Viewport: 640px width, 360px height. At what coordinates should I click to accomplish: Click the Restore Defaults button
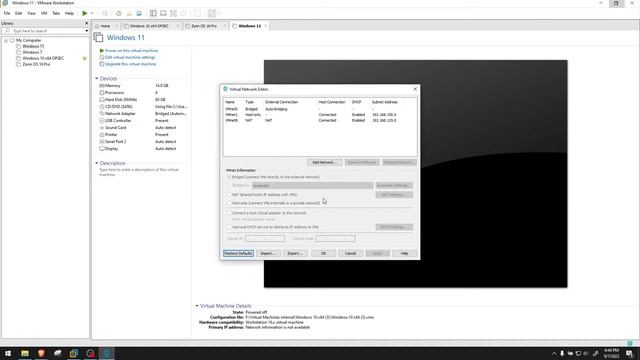(x=238, y=253)
